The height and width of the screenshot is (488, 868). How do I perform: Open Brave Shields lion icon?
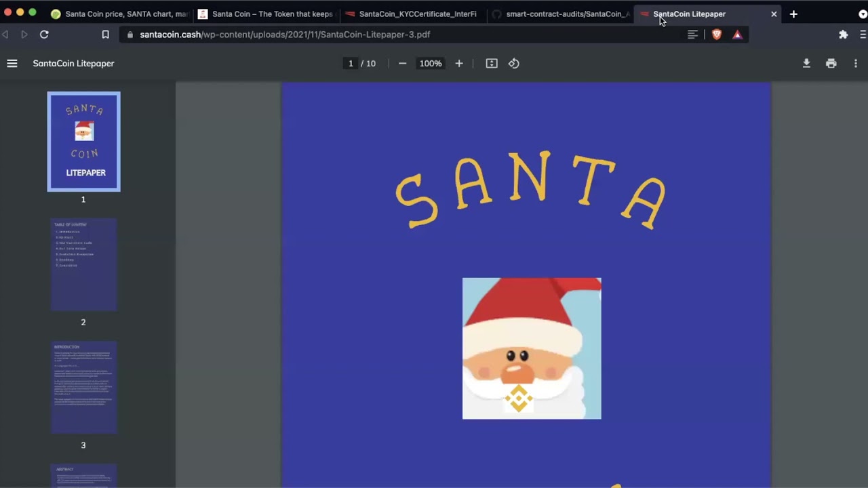coord(717,35)
